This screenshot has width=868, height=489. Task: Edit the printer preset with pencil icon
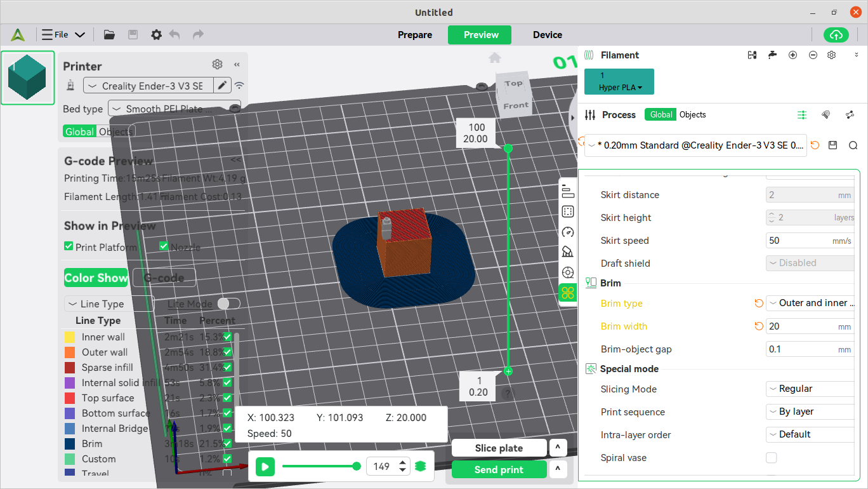tap(222, 86)
